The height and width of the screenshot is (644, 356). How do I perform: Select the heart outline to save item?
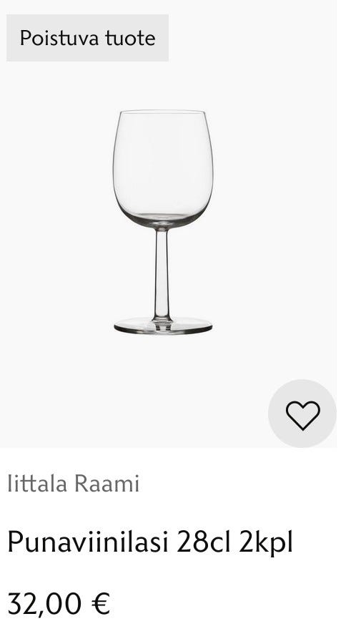pyautogui.click(x=302, y=415)
